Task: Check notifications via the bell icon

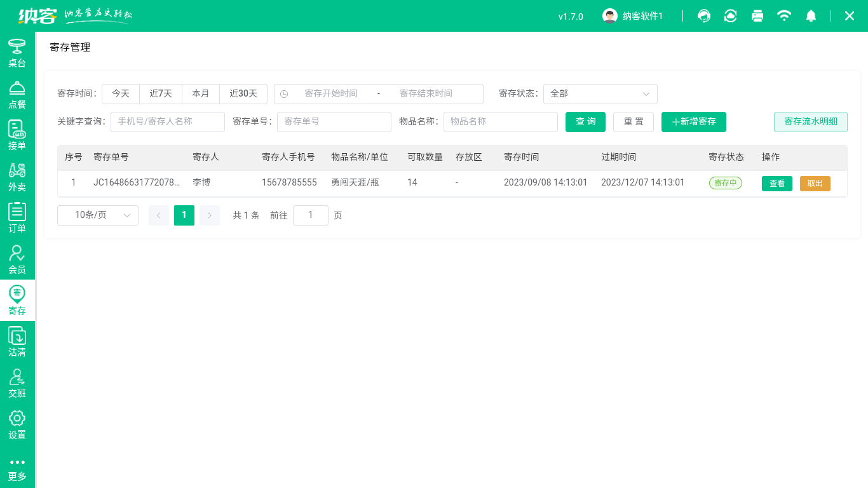Action: pos(811,15)
